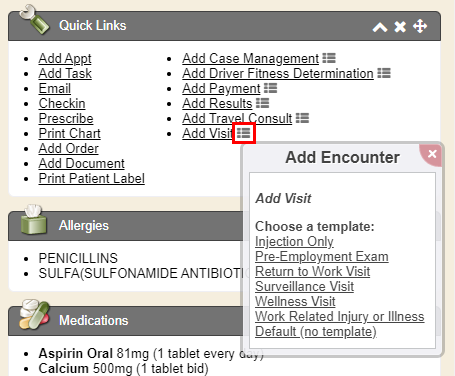Image resolution: width=455 pixels, height=376 pixels.
Task: Open template list icon beside Add Visit
Action: (x=244, y=133)
